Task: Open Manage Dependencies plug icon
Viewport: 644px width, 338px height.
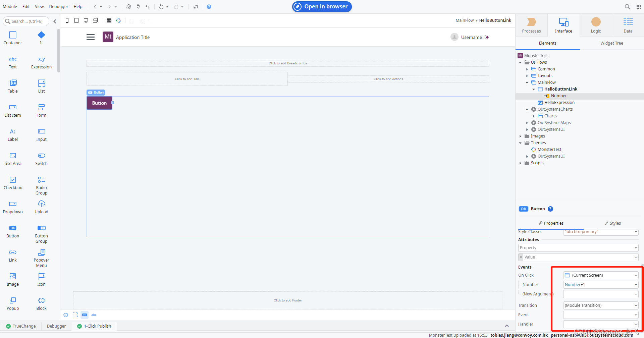Action: click(138, 7)
